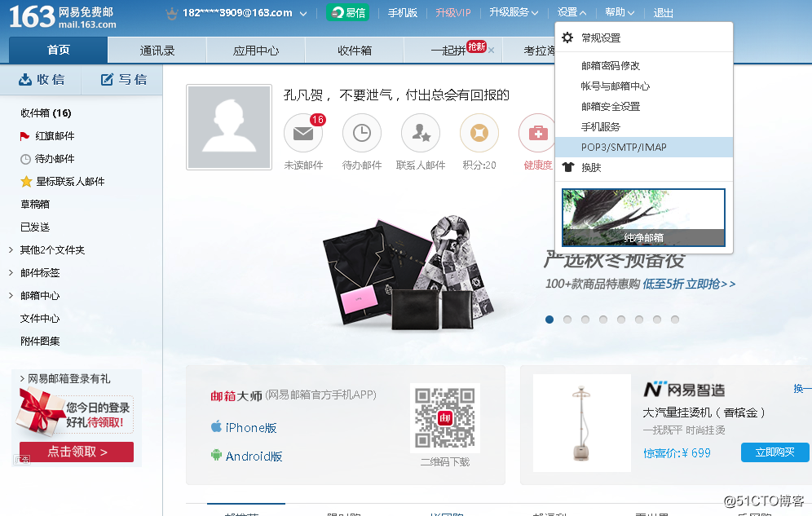812x516 pixels.
Task: Switch to the 一起拼 tab
Action: 448,51
